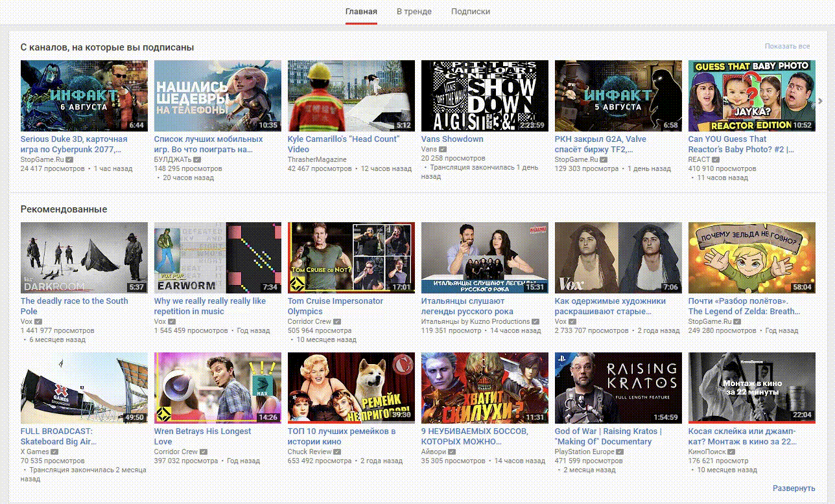Click the Развернуть link
The image size is (835, 504).
pyautogui.click(x=794, y=488)
